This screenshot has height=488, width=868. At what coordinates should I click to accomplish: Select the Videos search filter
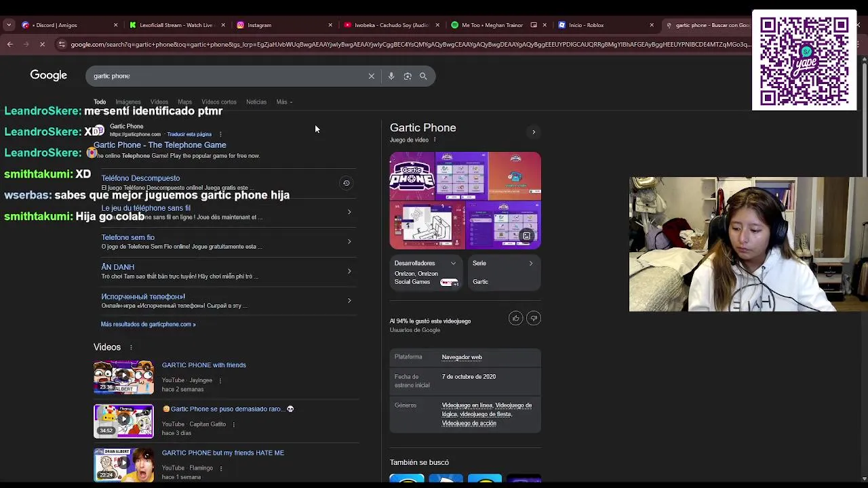click(159, 102)
